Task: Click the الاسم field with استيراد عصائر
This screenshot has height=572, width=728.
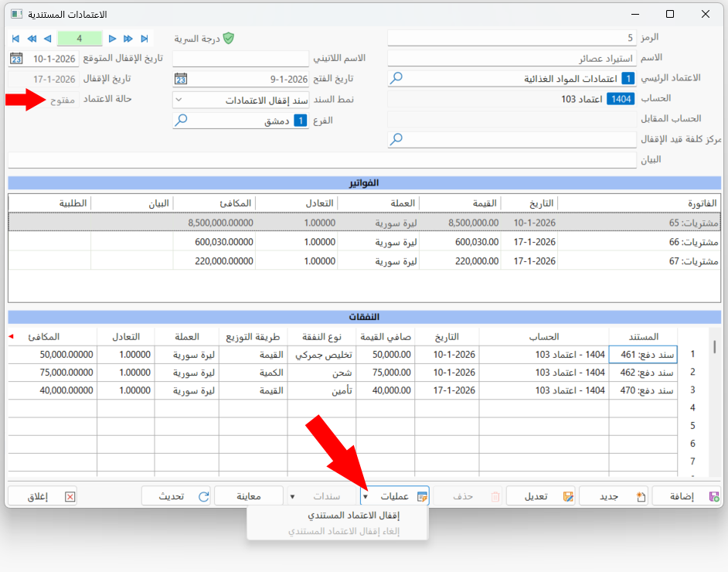Action: [x=512, y=59]
